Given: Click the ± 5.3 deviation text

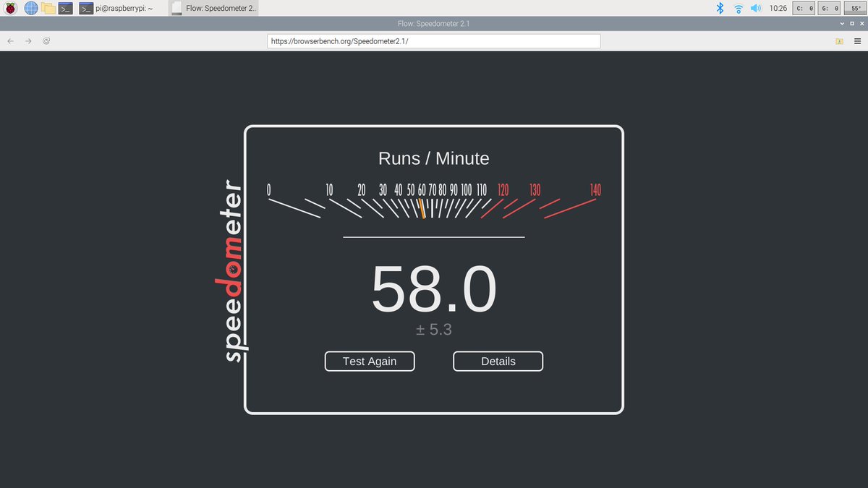Looking at the screenshot, I should pyautogui.click(x=434, y=330).
